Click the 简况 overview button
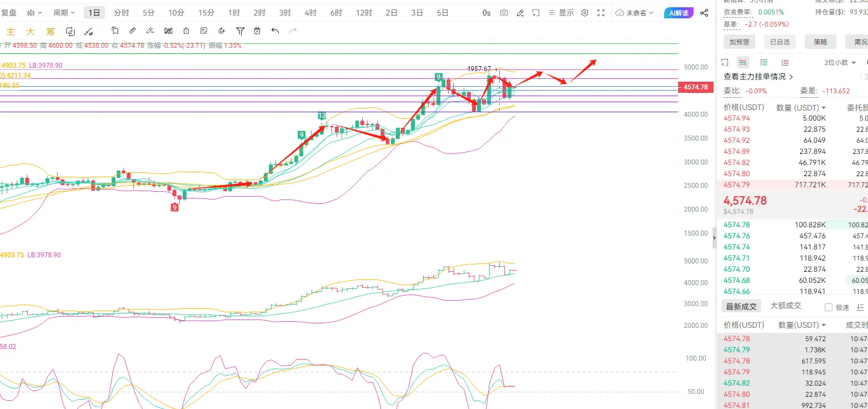 click(856, 42)
